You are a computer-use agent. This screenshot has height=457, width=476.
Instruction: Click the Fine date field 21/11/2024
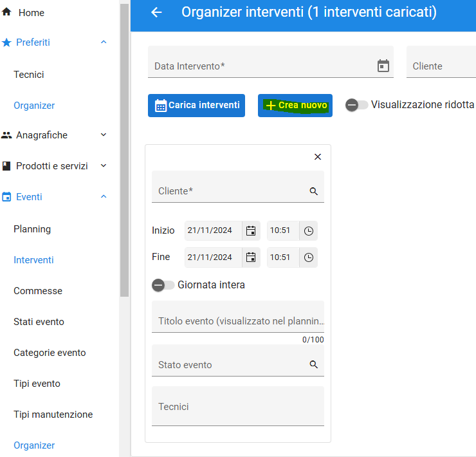(213, 257)
